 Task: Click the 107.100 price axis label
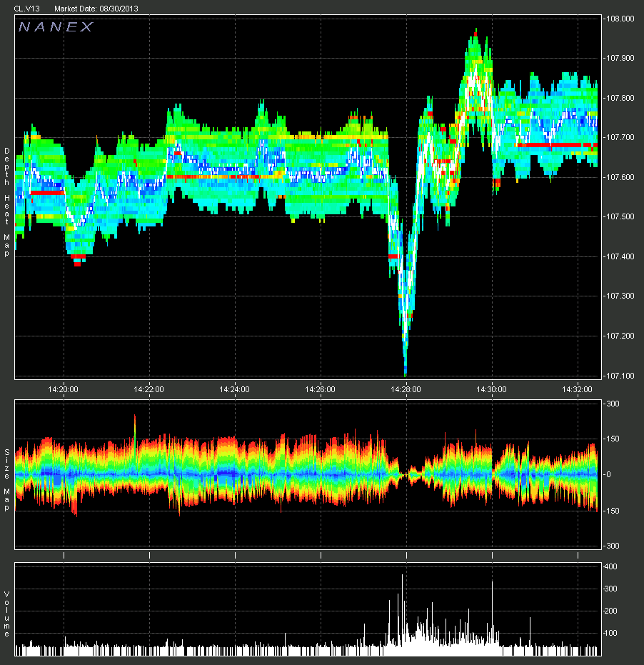[x=620, y=376]
